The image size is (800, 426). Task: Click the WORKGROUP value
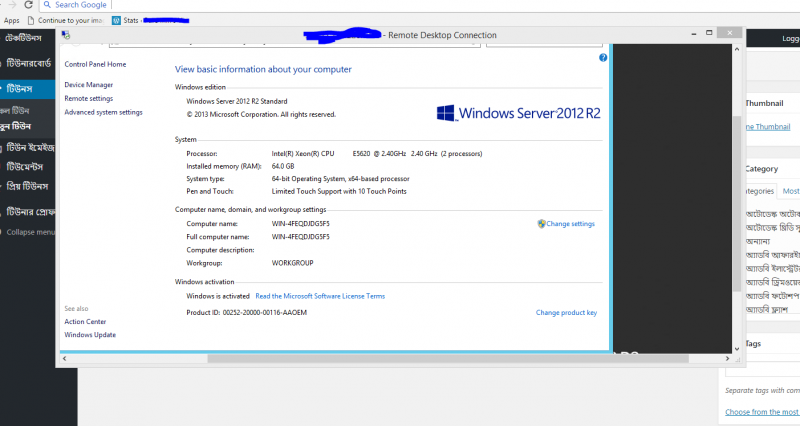[x=292, y=263]
